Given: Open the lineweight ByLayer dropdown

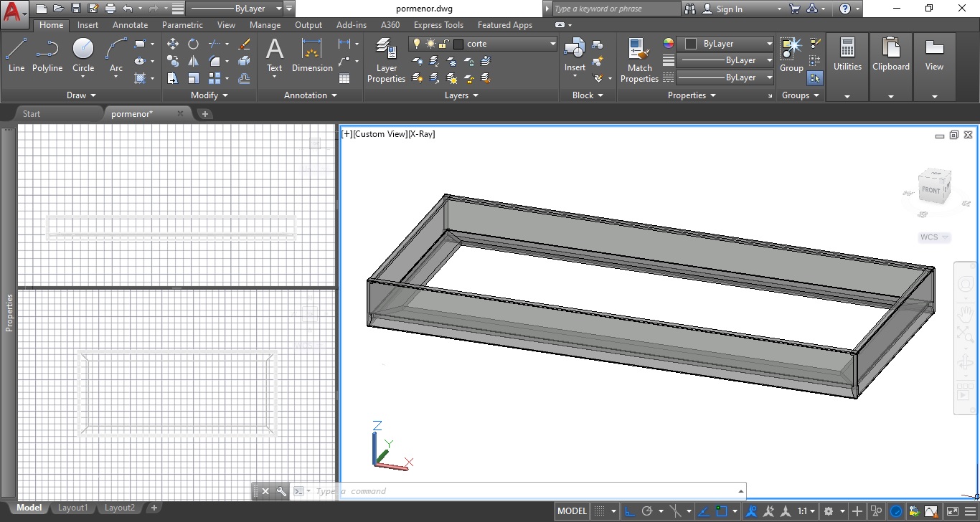Looking at the screenshot, I should pos(726,60).
